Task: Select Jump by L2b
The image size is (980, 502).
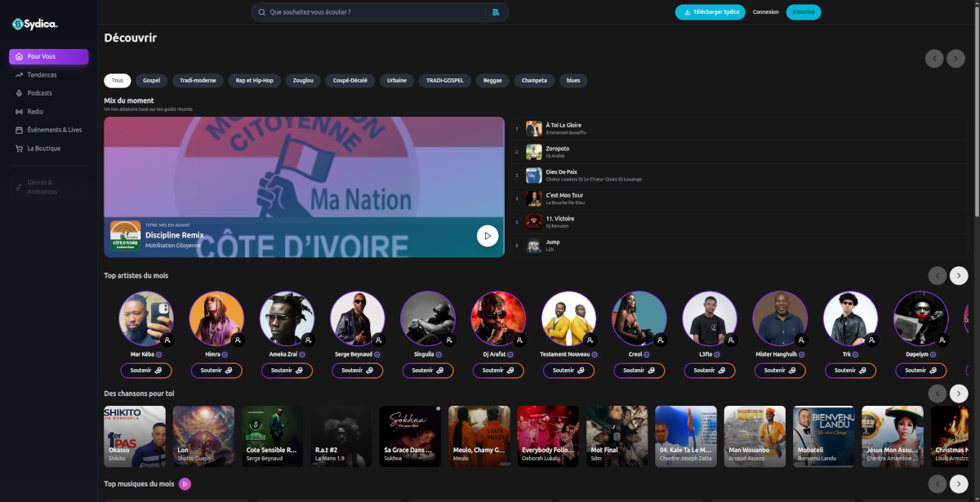Action: (x=739, y=245)
